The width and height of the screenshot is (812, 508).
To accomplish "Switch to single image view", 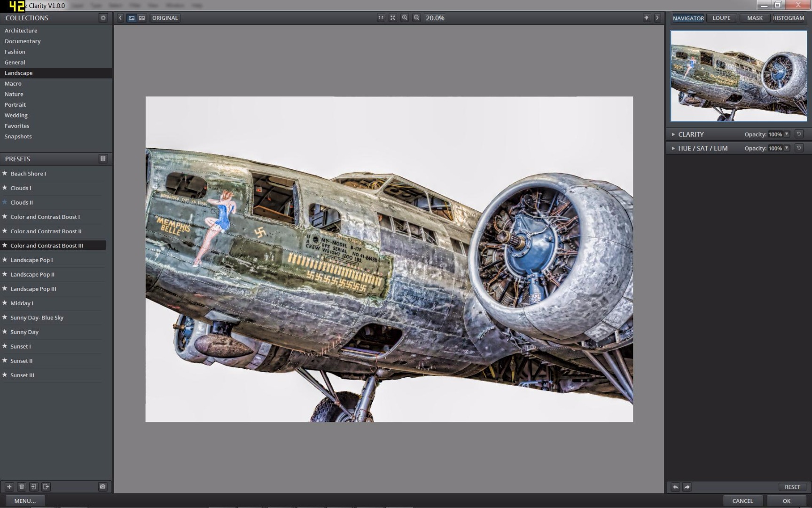I will [x=132, y=18].
